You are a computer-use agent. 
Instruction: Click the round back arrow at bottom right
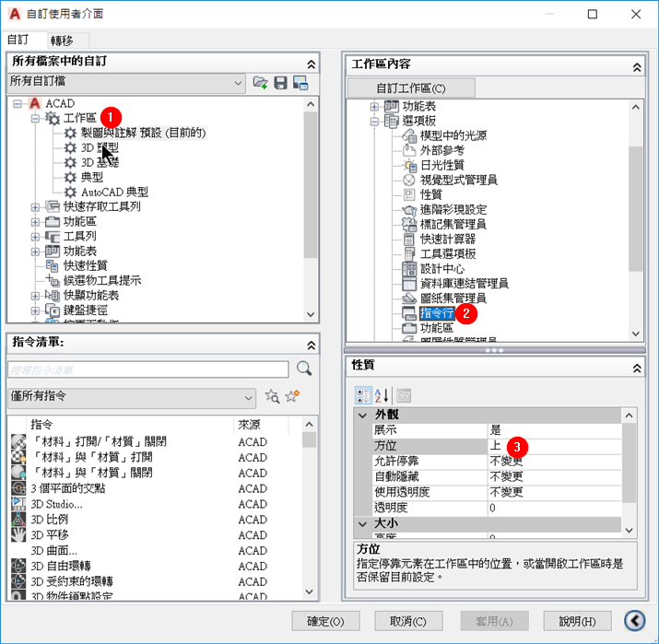634,620
